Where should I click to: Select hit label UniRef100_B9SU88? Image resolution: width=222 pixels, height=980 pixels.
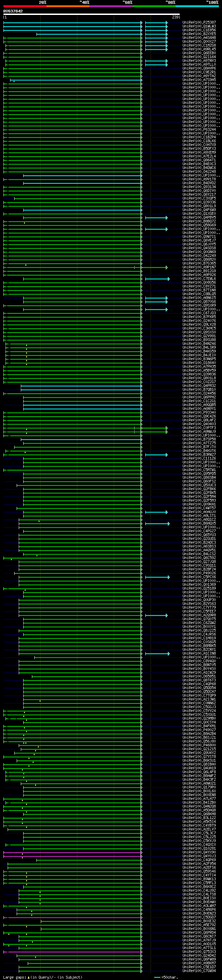[199, 340]
